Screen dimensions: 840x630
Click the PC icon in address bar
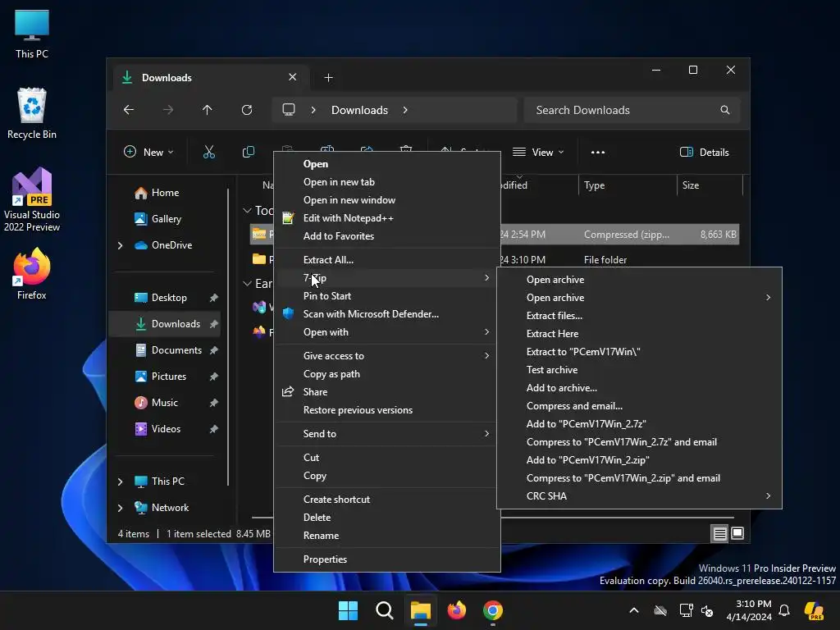pos(289,110)
